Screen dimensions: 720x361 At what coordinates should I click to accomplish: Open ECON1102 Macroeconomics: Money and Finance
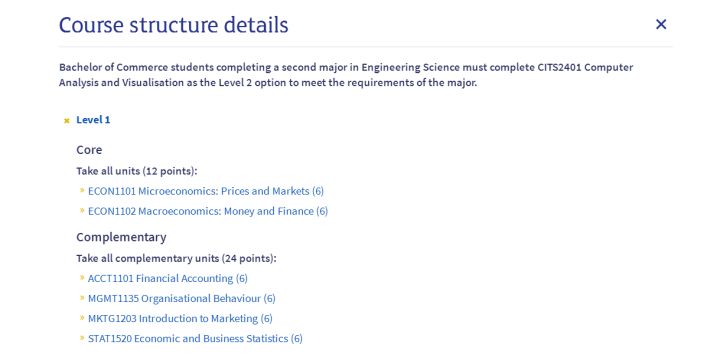tap(208, 211)
